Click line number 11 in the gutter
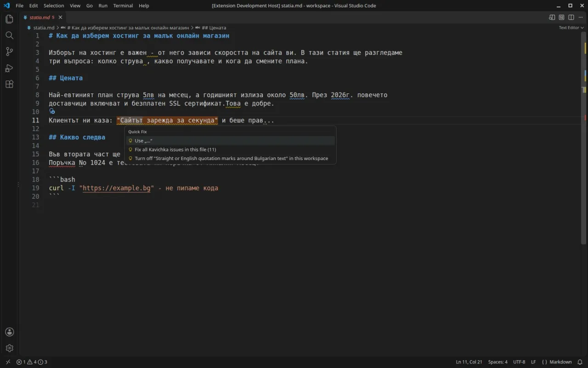The height and width of the screenshot is (368, 588). pyautogui.click(x=35, y=121)
